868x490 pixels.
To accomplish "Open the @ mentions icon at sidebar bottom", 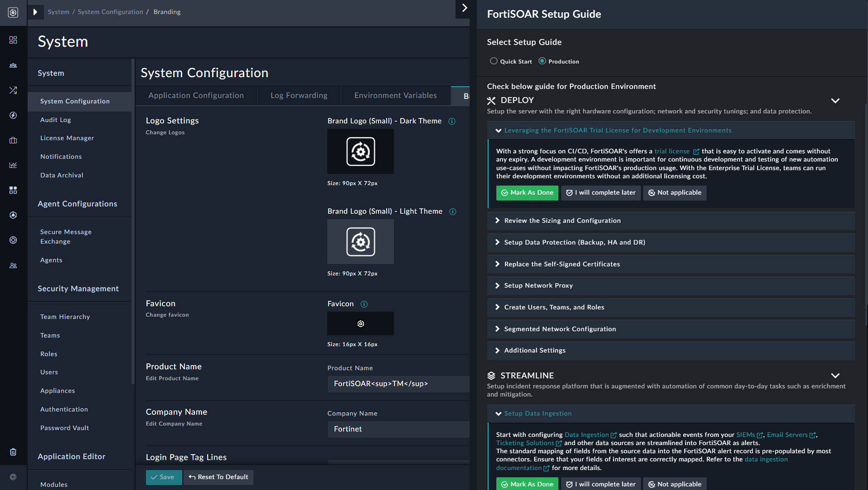I will tap(13, 477).
